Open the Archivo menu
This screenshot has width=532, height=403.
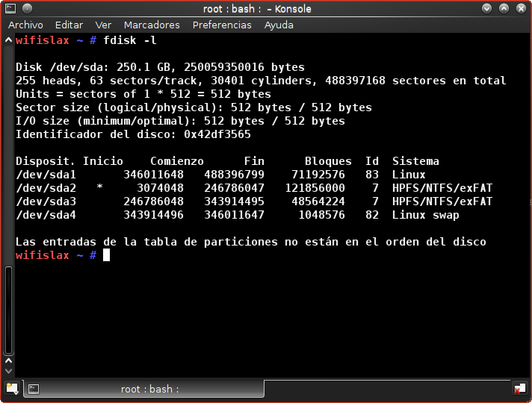(x=25, y=25)
